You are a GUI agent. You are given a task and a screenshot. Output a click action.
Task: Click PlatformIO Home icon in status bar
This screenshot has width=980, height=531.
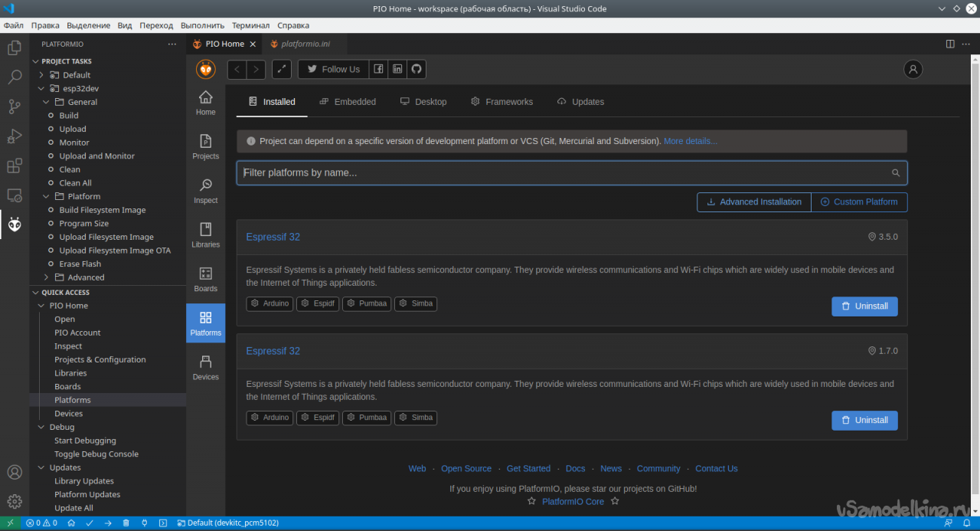click(71, 523)
